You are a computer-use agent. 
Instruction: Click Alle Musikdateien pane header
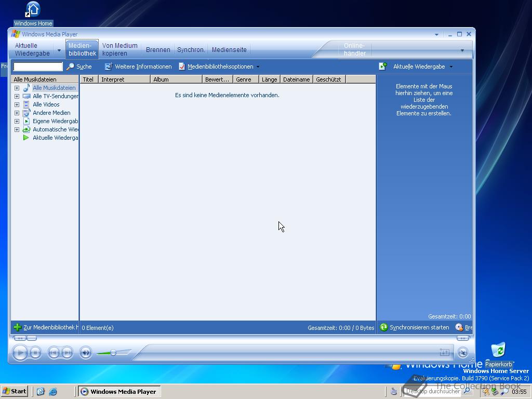point(45,79)
